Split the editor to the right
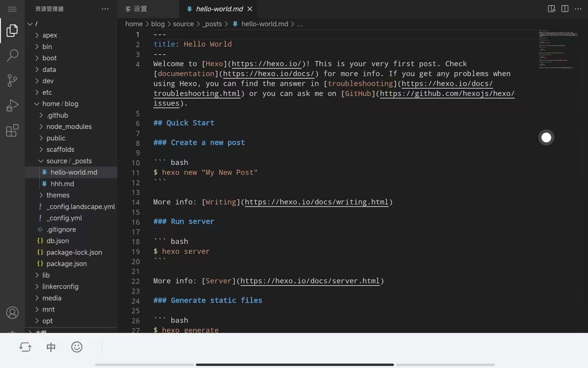 [x=565, y=9]
